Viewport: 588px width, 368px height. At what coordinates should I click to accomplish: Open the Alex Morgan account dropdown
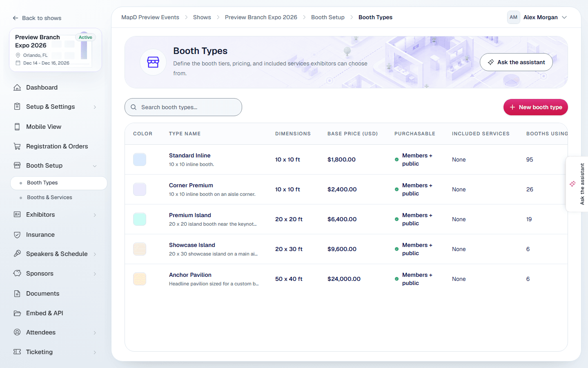[x=537, y=17]
